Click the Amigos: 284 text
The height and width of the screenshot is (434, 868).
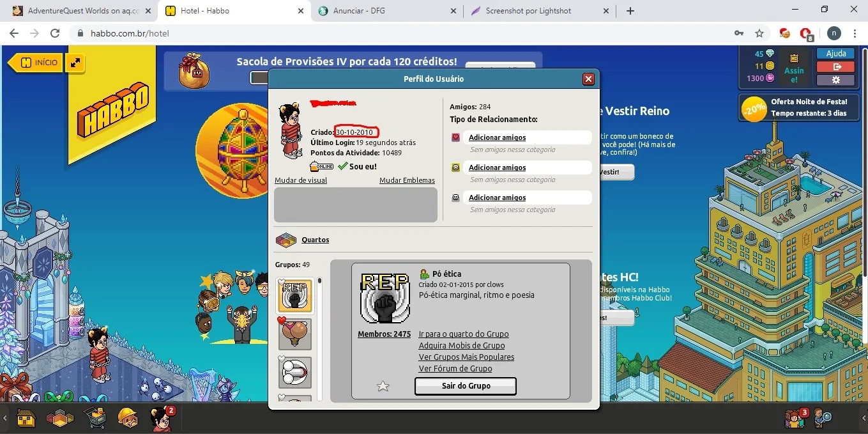470,107
